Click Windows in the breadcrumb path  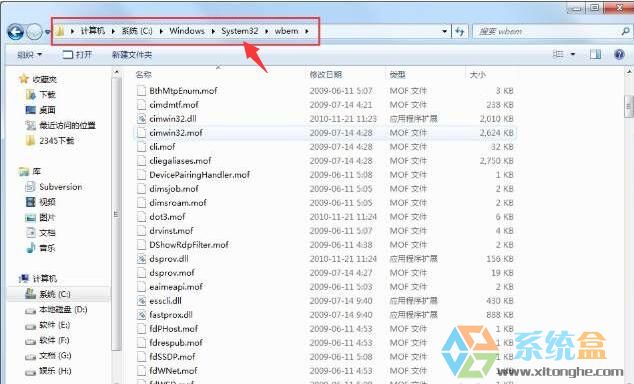187,31
